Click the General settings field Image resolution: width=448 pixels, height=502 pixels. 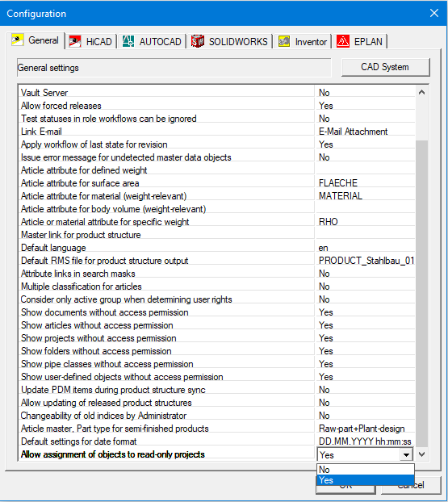pos(174,68)
